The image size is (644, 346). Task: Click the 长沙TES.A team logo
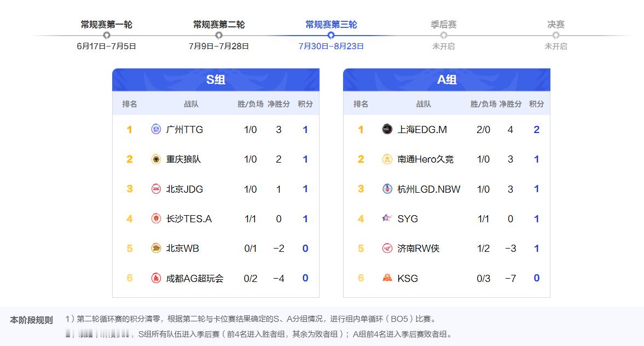[156, 218]
